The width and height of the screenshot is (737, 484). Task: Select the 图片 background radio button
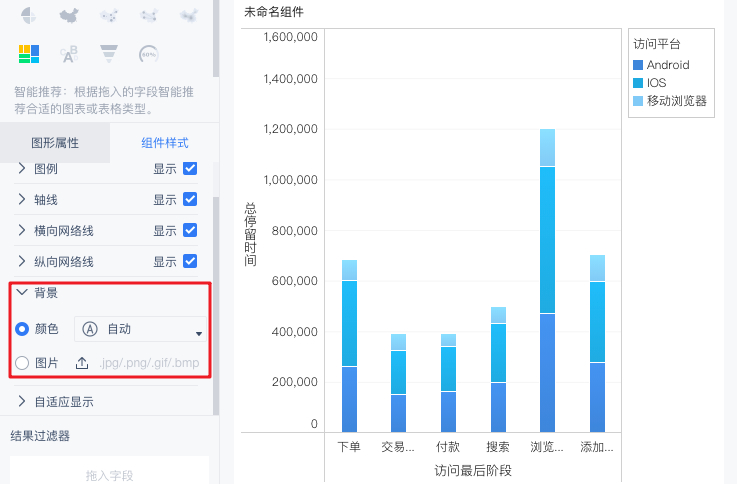tap(22, 363)
